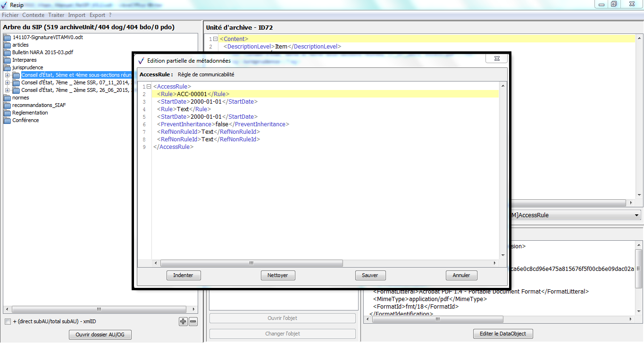Close the Edition partielle de métadonnées dialog
The height and width of the screenshot is (343, 644).
pyautogui.click(x=496, y=59)
